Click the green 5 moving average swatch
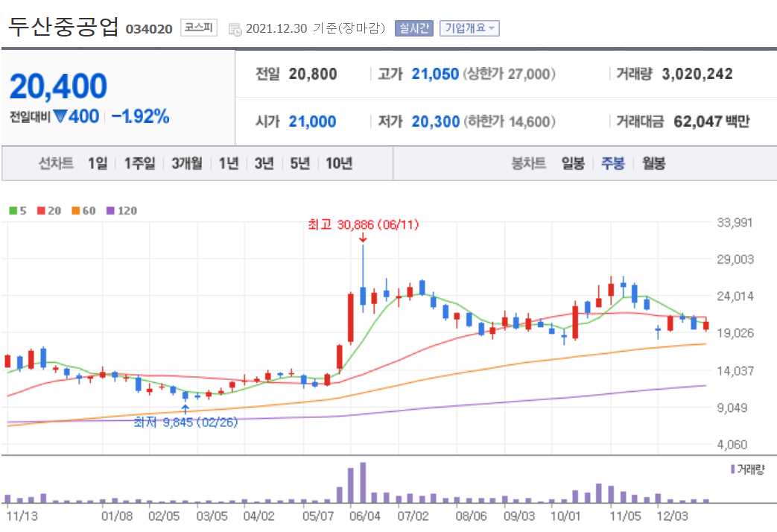This screenshot has width=777, height=532. [13, 211]
